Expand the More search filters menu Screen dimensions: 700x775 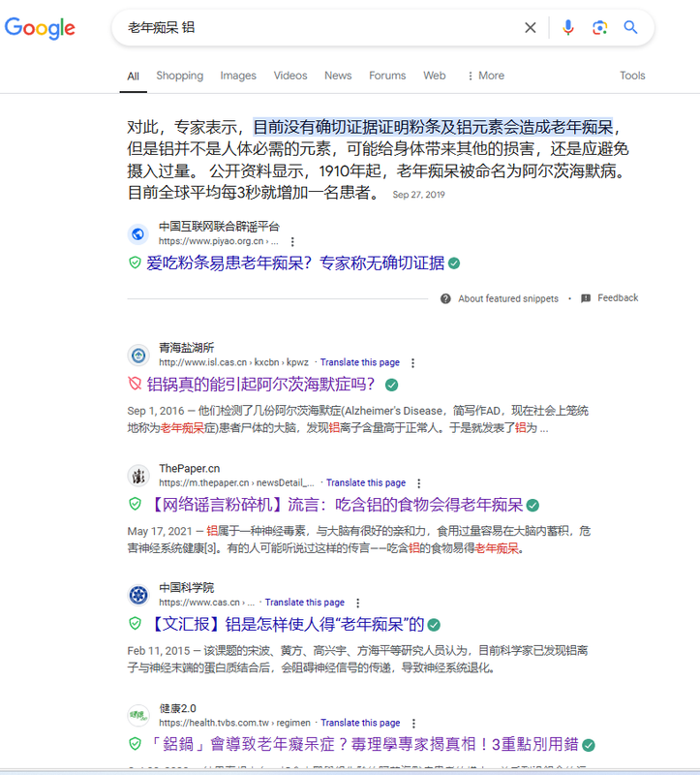[486, 76]
